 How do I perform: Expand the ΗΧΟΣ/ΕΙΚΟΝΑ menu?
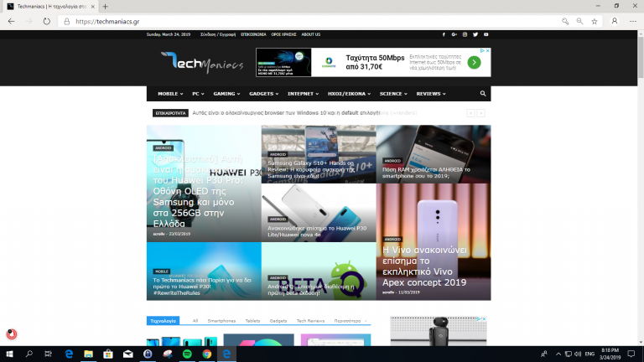349,94
